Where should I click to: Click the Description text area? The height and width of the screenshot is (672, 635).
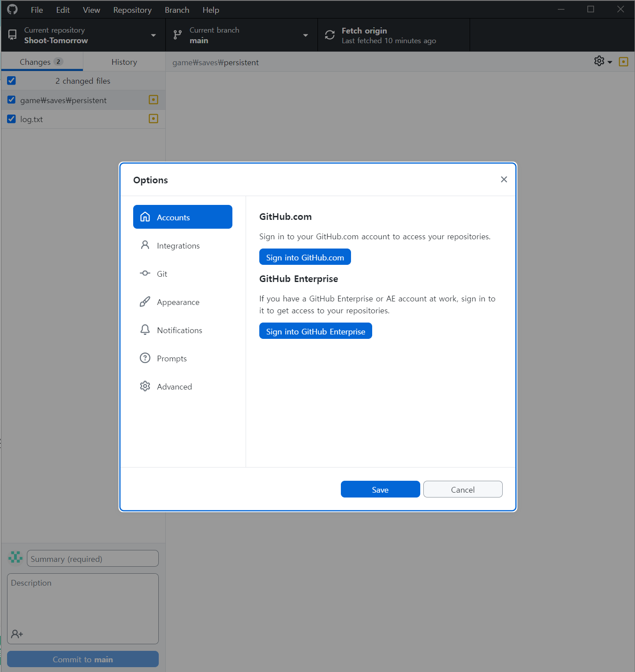[83, 609]
